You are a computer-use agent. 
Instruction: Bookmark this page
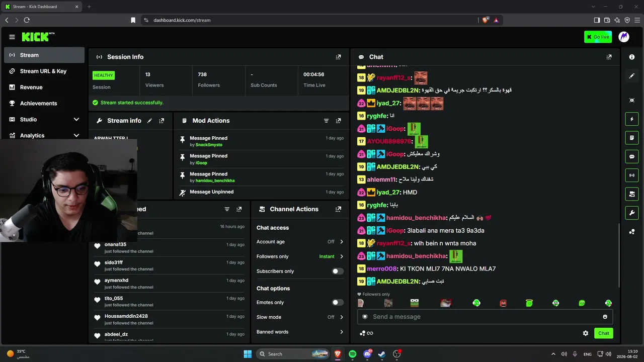click(x=133, y=20)
